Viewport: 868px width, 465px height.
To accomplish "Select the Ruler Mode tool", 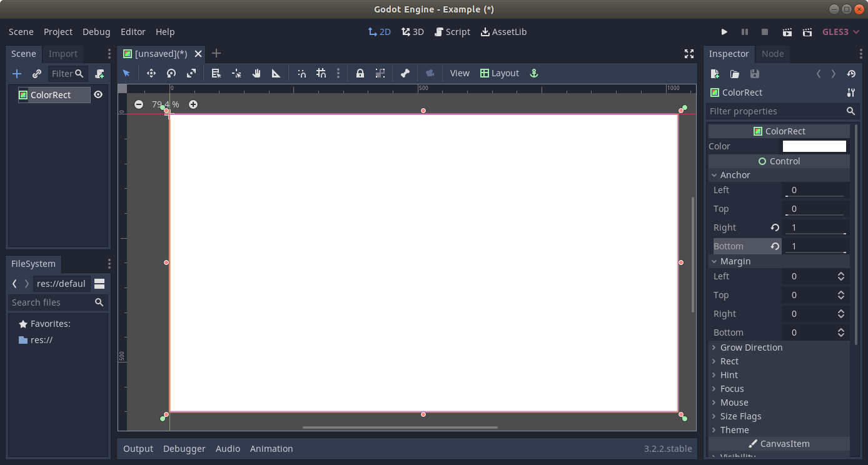I will tap(276, 73).
